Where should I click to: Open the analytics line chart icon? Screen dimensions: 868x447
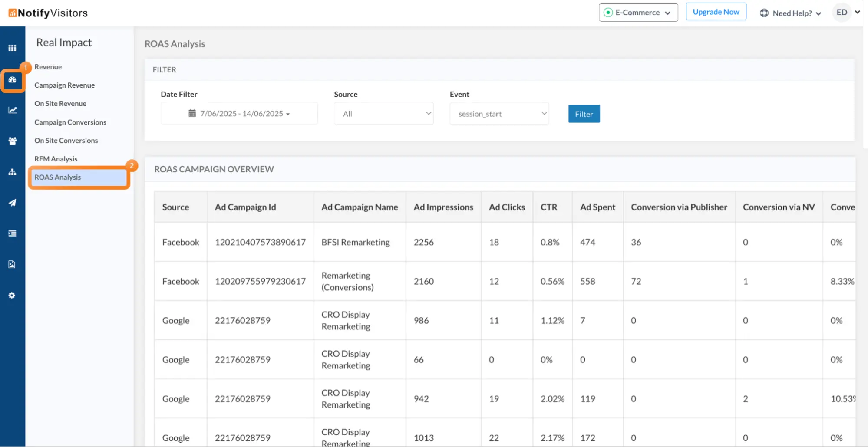click(x=12, y=110)
